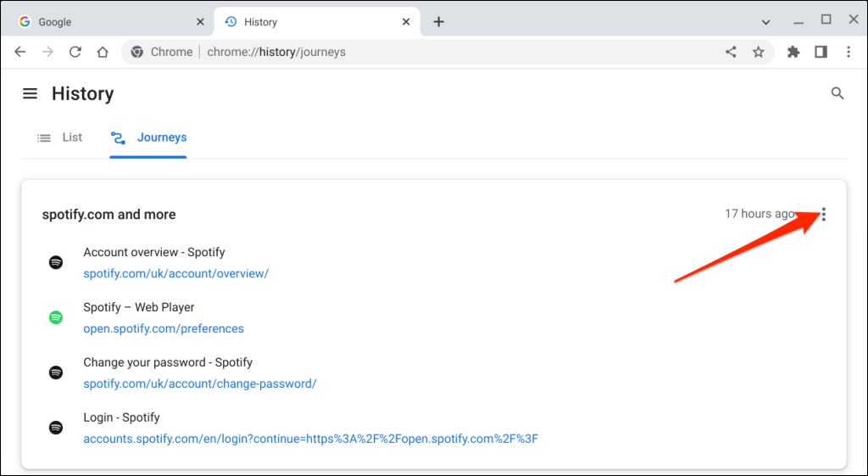
Task: Select the Journeys tab
Action: coord(149,137)
